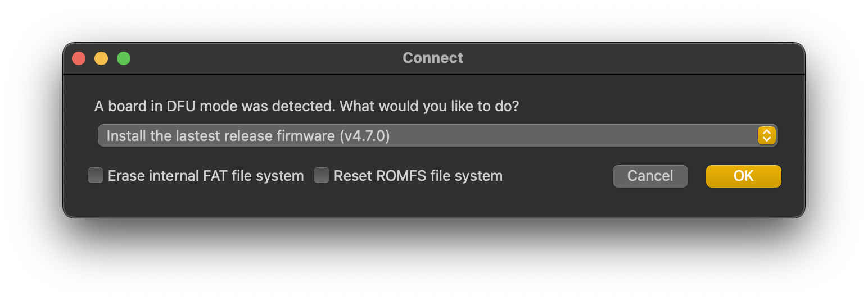This screenshot has height=301, width=868.
Task: Choose the 'Install the lastest release firmware' combo box text
Action: (x=221, y=136)
